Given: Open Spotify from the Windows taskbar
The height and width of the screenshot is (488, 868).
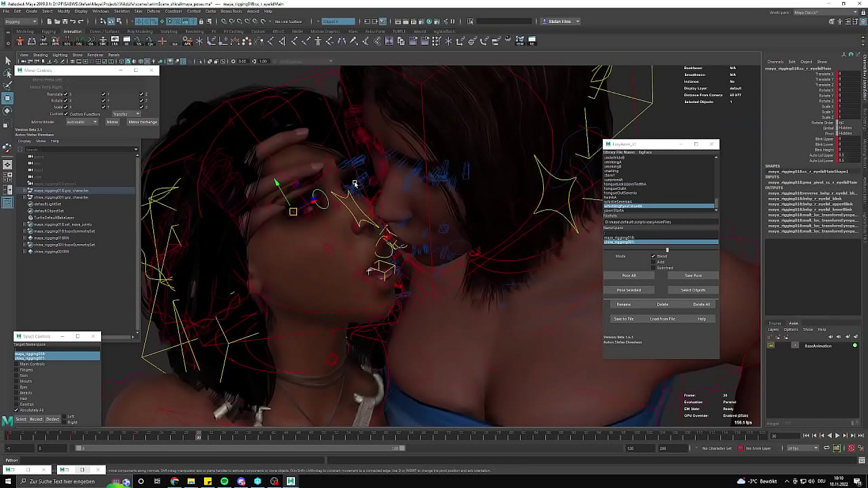Looking at the screenshot, I should (224, 481).
